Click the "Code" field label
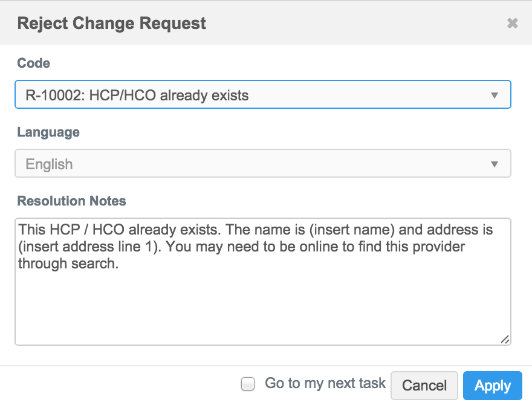The width and height of the screenshot is (532, 405). tap(34, 63)
